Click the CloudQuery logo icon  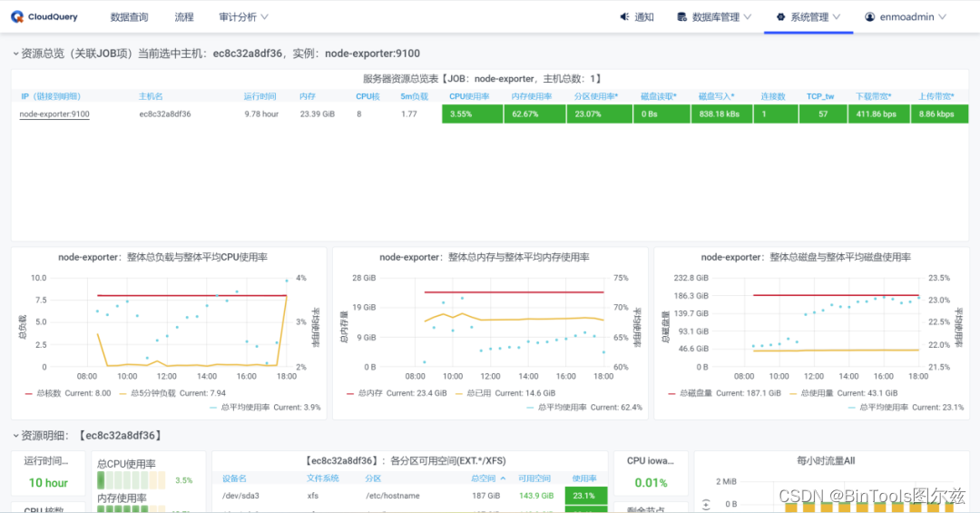coord(17,17)
